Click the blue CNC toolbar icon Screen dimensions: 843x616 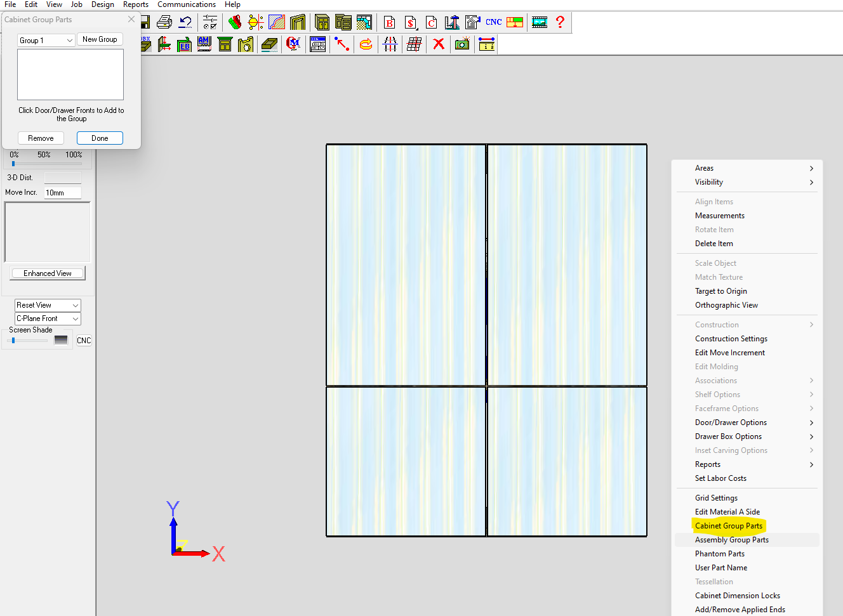[494, 22]
